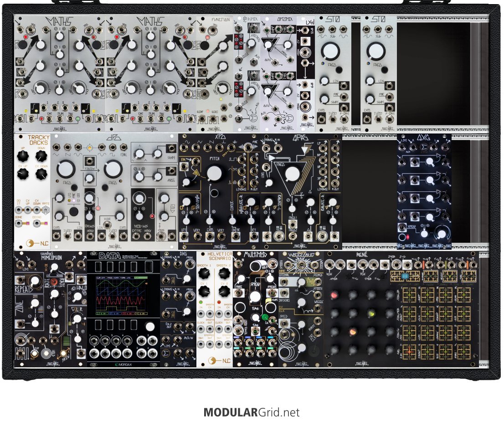Click the DATA title on the Mordax module
The height and width of the screenshot is (422, 504).
110,256
